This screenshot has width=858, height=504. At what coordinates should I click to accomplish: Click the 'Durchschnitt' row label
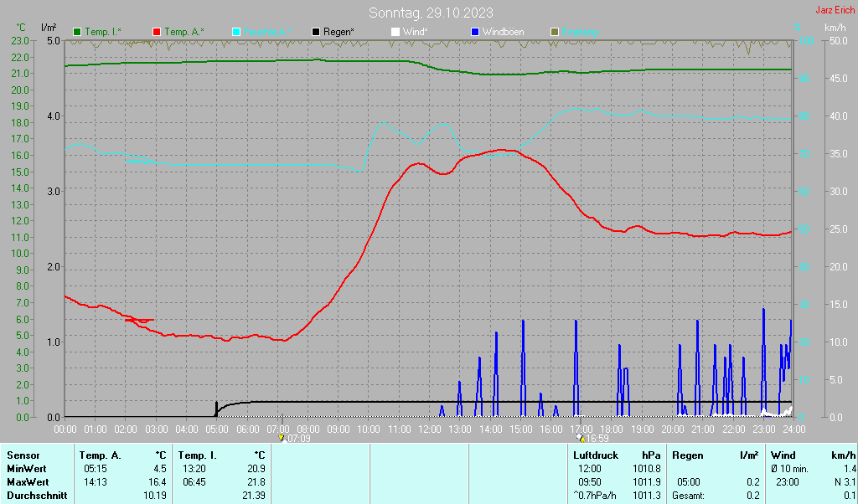(37, 496)
